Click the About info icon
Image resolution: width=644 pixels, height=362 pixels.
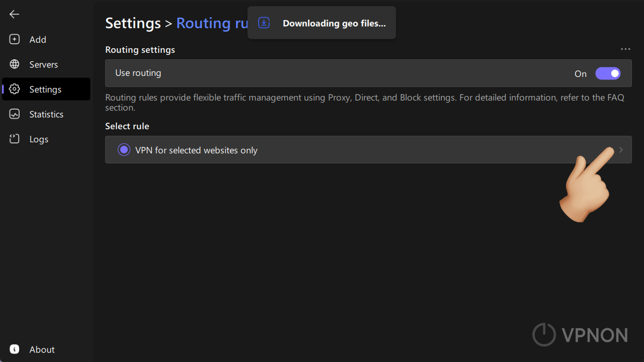pos(14,349)
